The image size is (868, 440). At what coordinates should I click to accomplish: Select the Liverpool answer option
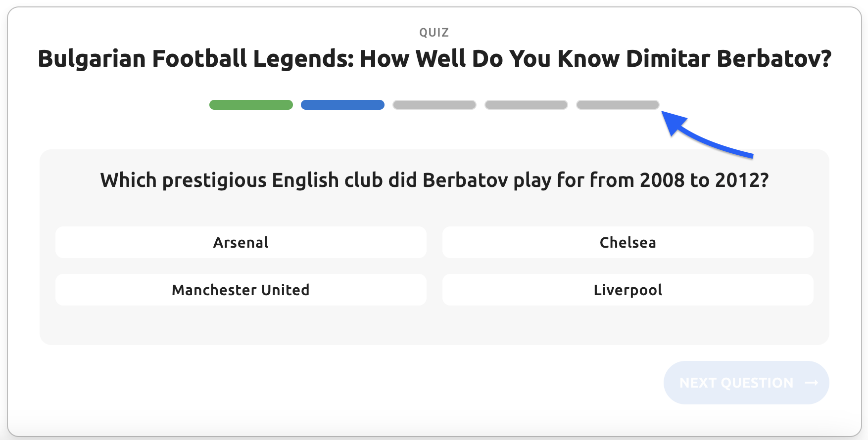(x=627, y=290)
